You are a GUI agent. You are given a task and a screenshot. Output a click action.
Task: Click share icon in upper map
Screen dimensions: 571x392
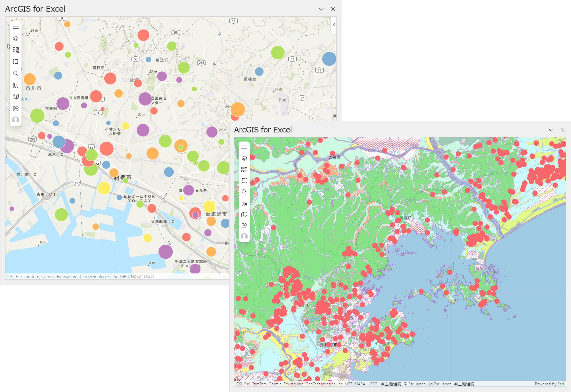[x=15, y=108]
